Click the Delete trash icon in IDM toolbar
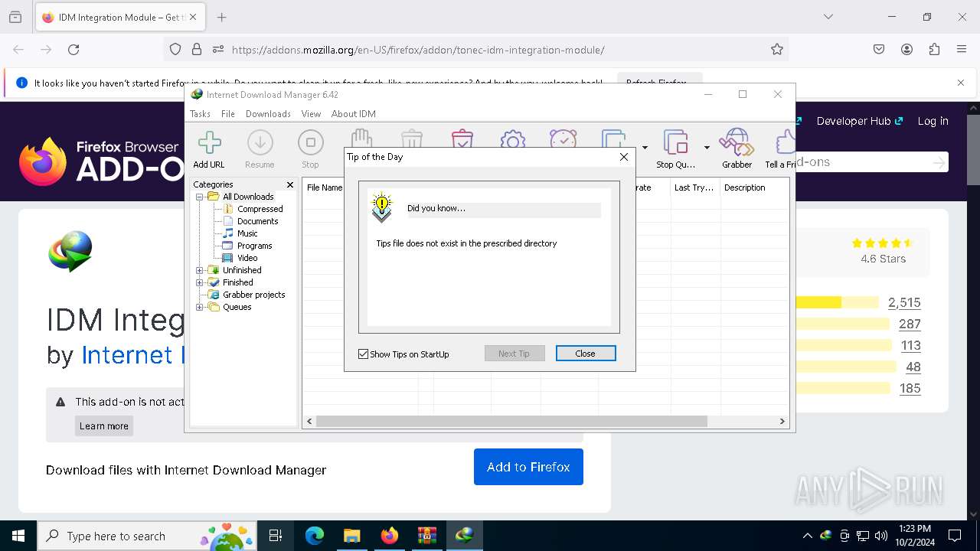This screenshot has height=551, width=980. pos(412,139)
